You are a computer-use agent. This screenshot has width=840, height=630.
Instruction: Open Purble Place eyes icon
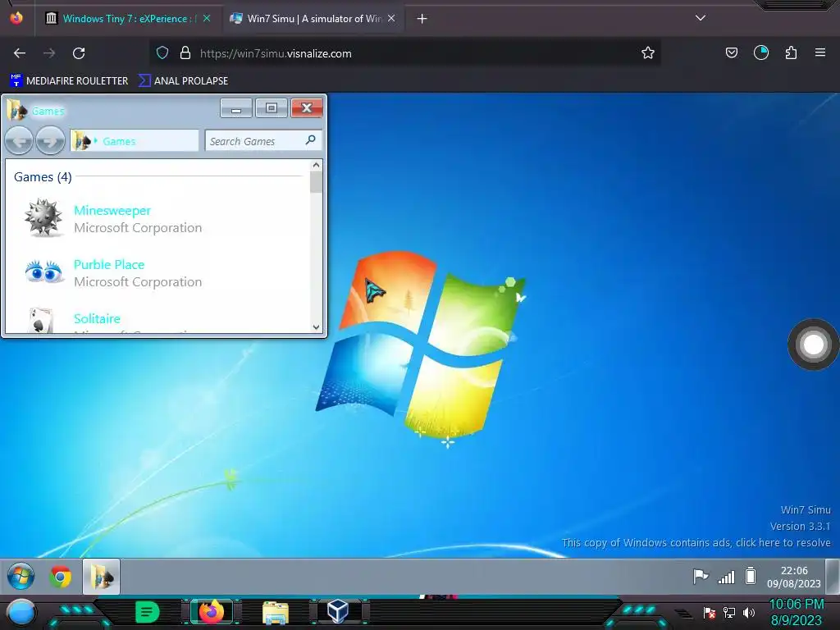[44, 272]
